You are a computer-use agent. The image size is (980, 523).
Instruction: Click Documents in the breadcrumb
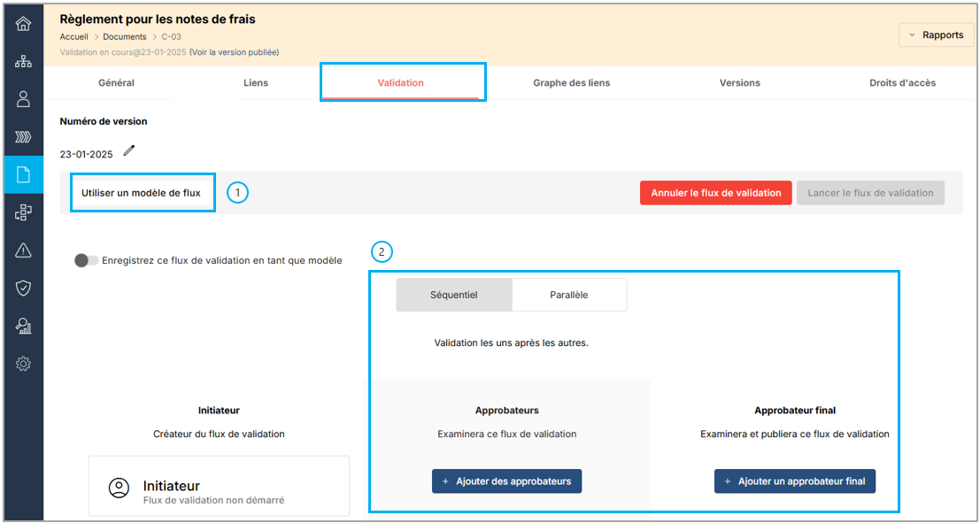pos(125,37)
